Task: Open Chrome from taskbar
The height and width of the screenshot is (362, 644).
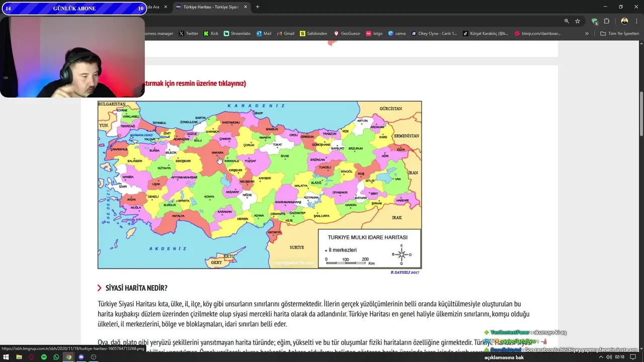Action: point(69,357)
